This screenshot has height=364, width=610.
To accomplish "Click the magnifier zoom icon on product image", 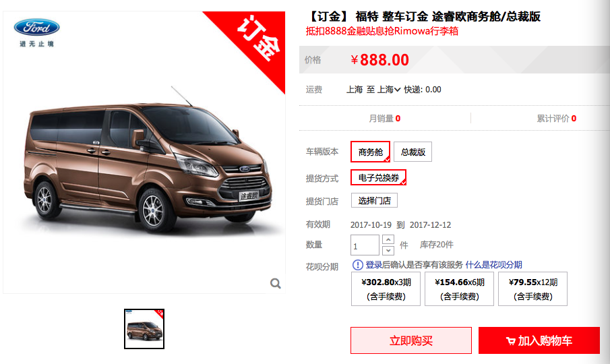I will click(x=276, y=284).
